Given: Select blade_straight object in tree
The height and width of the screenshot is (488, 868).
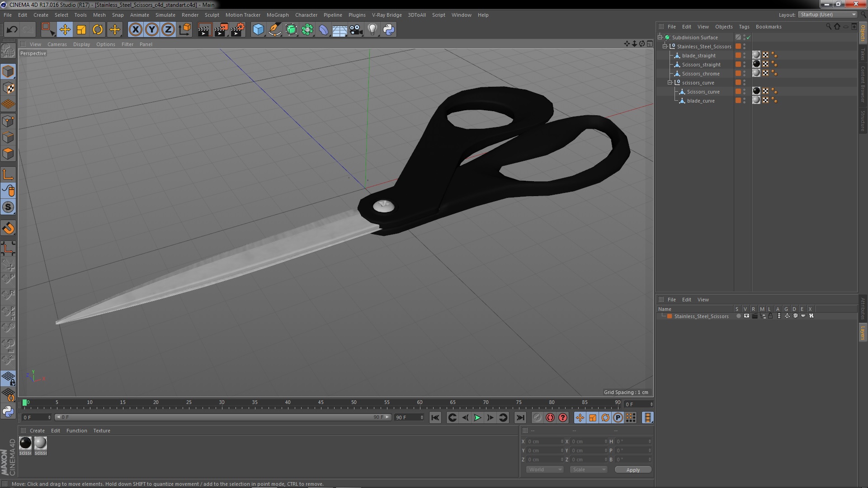Looking at the screenshot, I should pyautogui.click(x=698, y=56).
